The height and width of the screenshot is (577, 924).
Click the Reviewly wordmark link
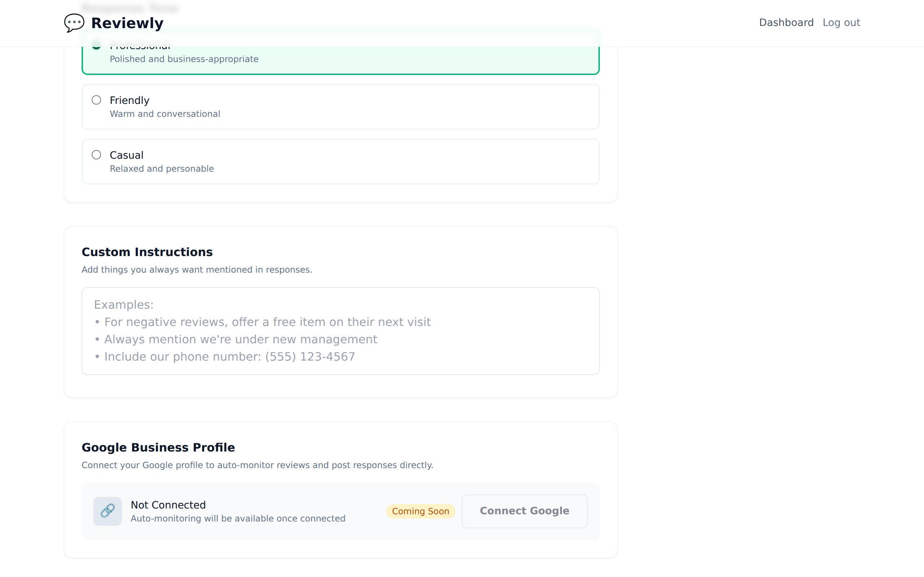pos(127,22)
